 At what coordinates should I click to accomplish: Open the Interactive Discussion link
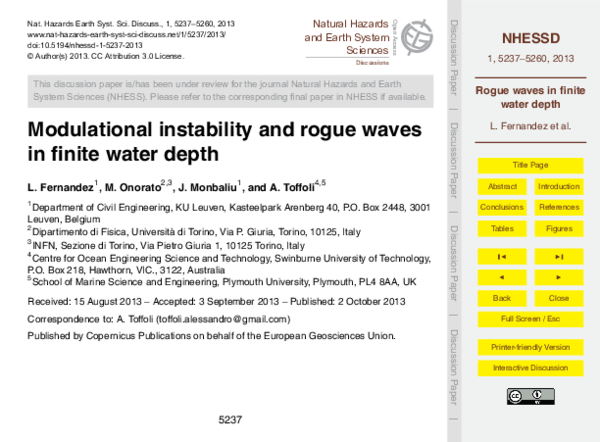pos(530,368)
